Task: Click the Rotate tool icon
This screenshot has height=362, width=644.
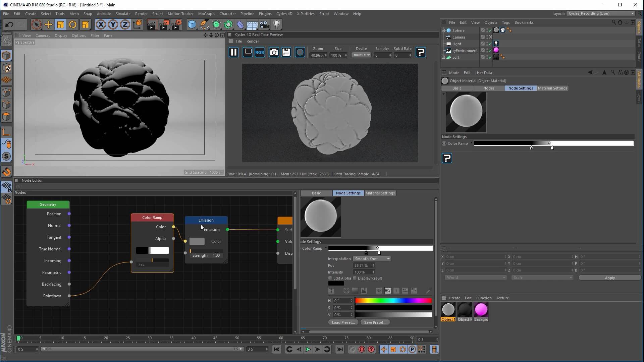Action: (73, 24)
